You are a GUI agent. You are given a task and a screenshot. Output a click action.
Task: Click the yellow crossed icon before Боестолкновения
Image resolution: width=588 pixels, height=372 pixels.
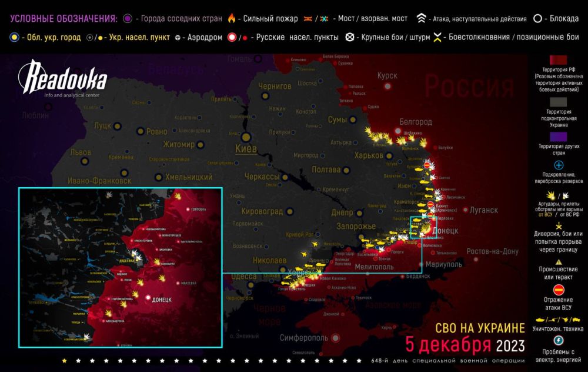[x=437, y=38]
